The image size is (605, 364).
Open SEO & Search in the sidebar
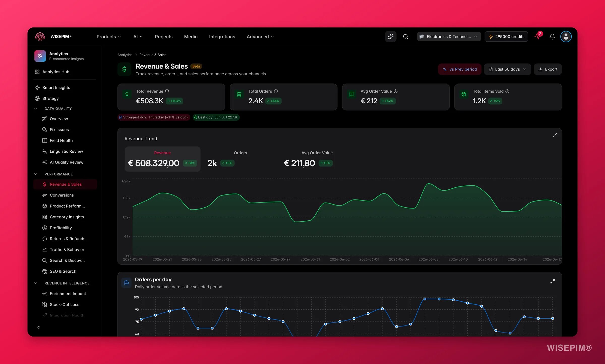click(x=65, y=271)
